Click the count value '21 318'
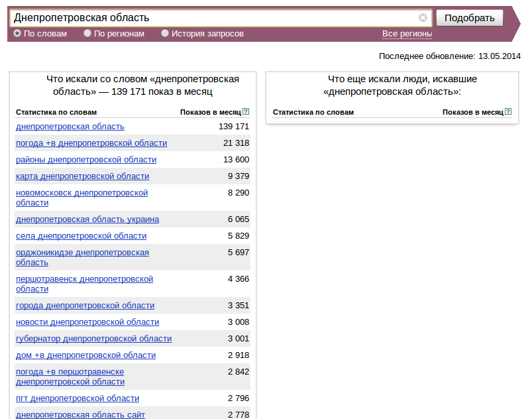532x419 pixels. pos(236,143)
